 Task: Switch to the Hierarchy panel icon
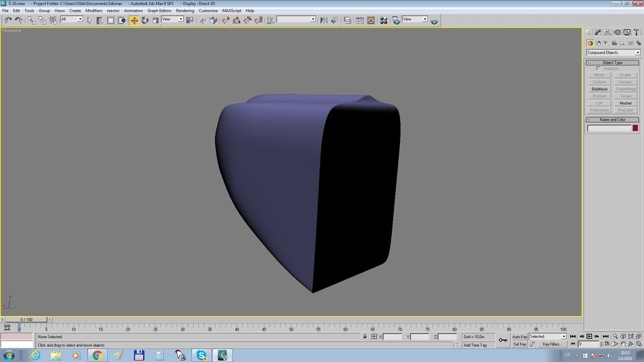[608, 32]
